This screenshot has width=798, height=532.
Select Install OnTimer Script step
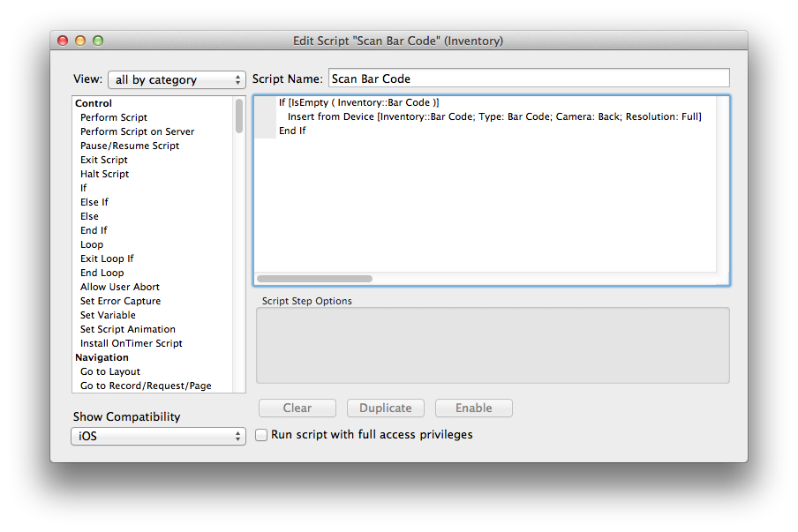click(x=131, y=343)
